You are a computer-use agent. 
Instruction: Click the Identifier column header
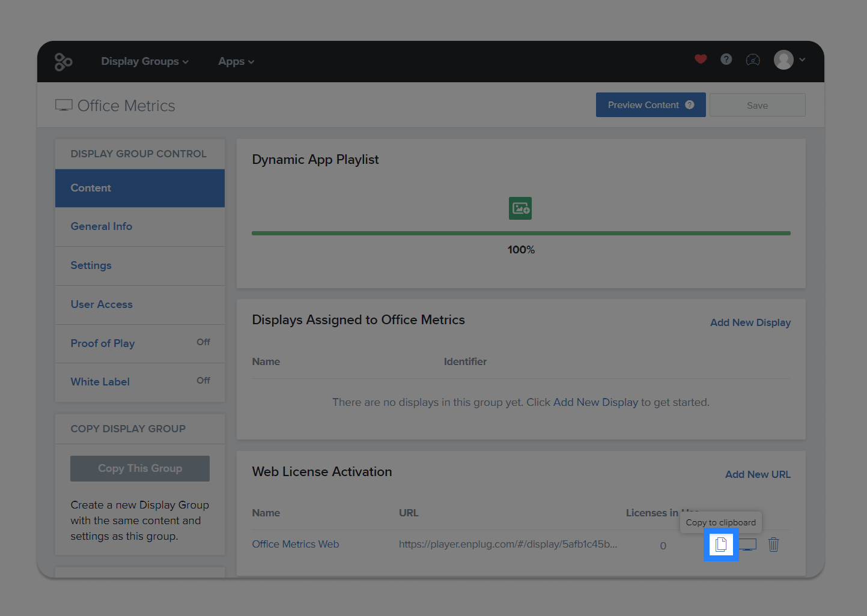click(x=465, y=361)
